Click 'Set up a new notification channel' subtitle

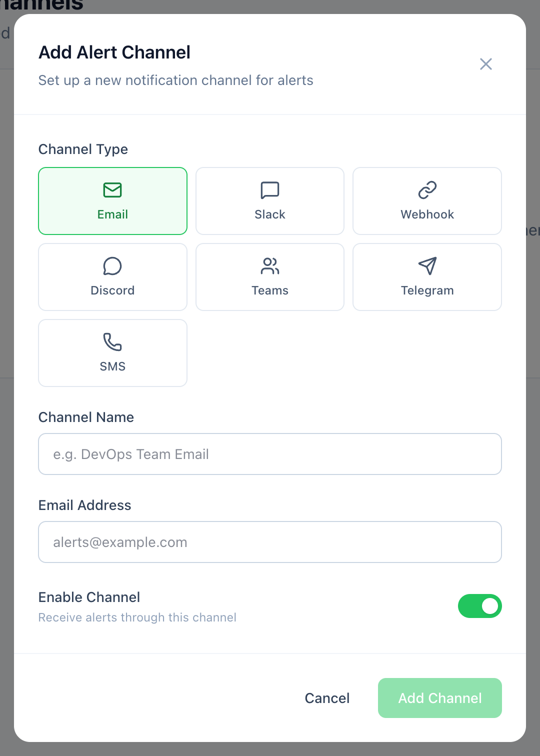click(176, 80)
